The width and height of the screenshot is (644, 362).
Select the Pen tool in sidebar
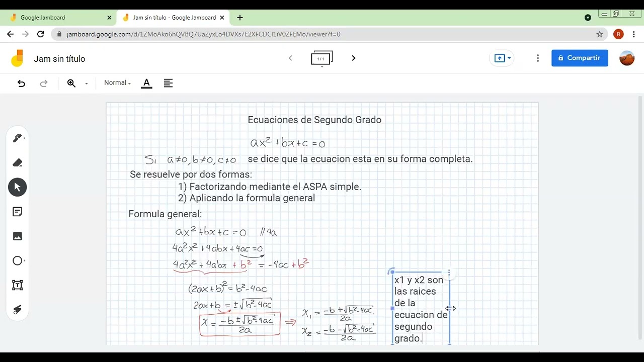click(x=18, y=138)
